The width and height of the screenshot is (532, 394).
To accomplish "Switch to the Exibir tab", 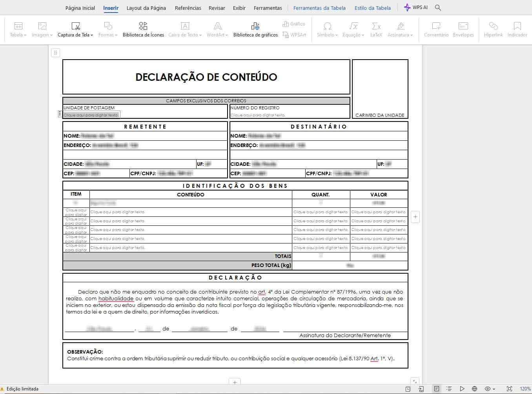I will [x=239, y=8].
